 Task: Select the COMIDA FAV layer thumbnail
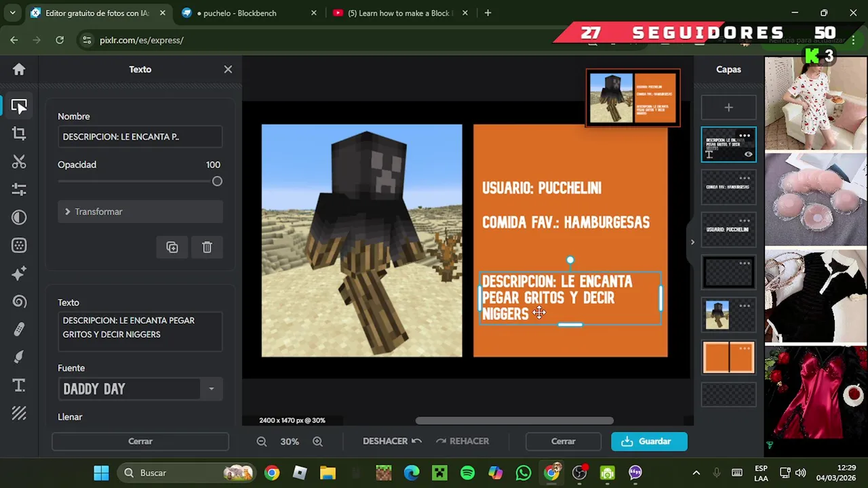pyautogui.click(x=728, y=187)
